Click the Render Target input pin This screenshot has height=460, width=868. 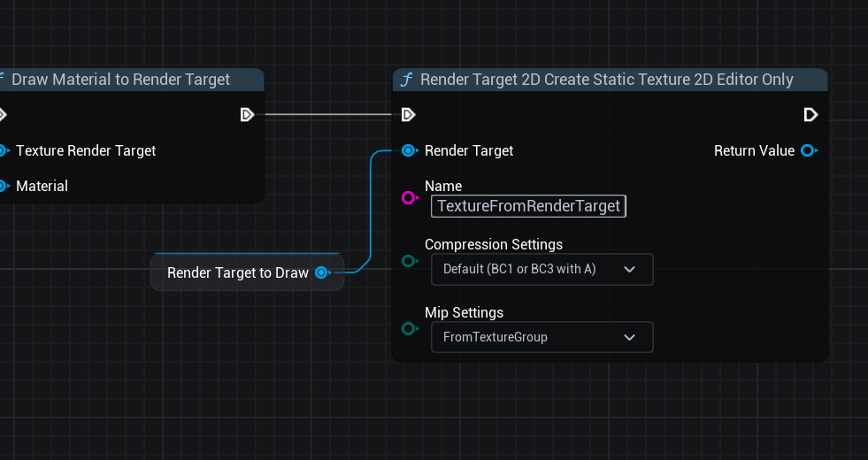(x=409, y=150)
